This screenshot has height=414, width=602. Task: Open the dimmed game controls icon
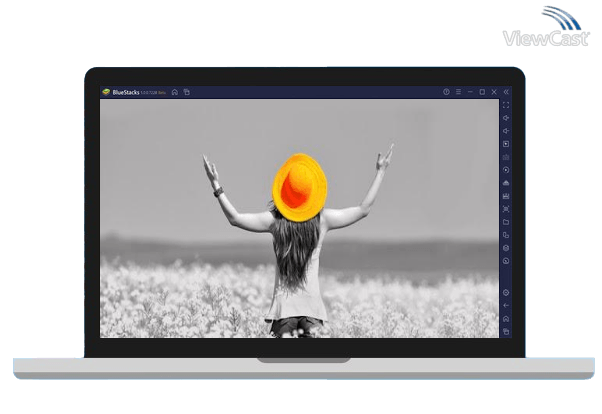tap(506, 157)
